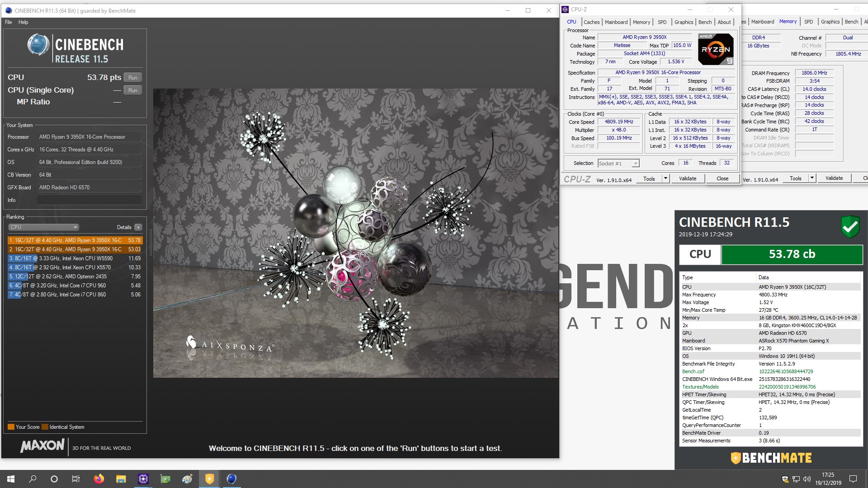Open the File menu in Cinebench
The image size is (868, 488).
click(9, 22)
